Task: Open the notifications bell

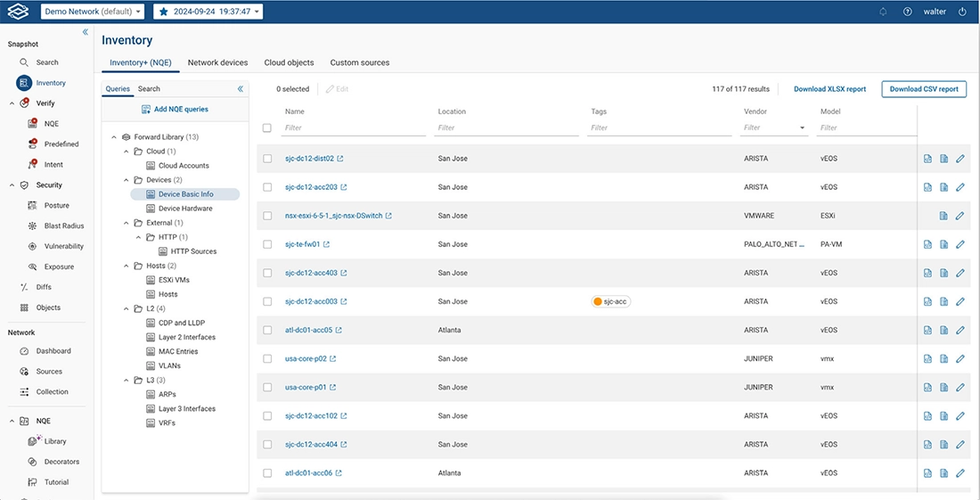Action: 883,12
